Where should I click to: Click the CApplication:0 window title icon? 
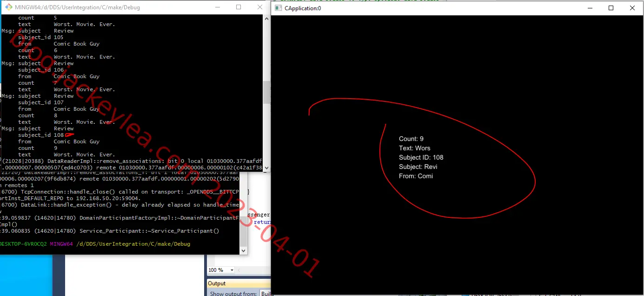coord(278,8)
